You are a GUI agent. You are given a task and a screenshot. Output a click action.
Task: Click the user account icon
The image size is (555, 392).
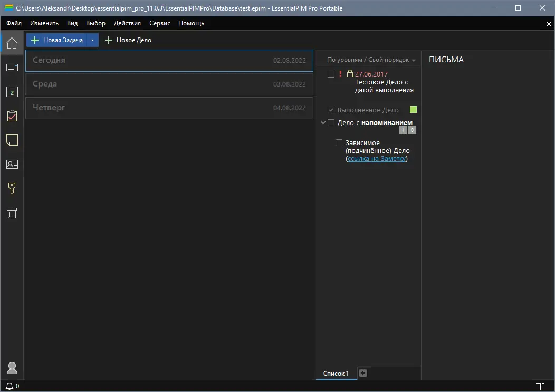click(12, 368)
